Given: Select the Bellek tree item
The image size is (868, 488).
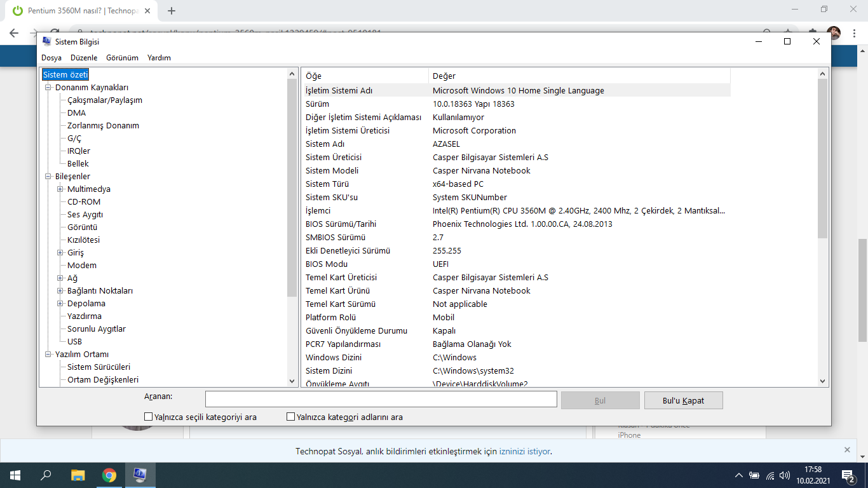Looking at the screenshot, I should coord(78,163).
